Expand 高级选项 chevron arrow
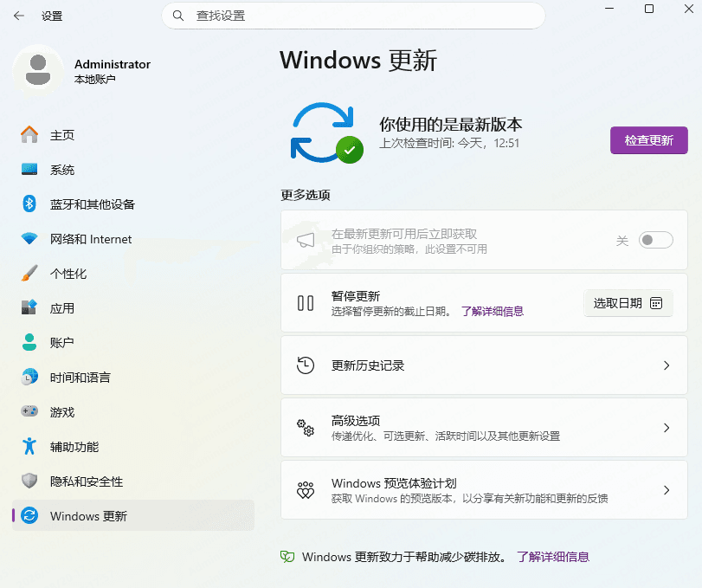Screen dimensions: 702x588 pos(667,428)
